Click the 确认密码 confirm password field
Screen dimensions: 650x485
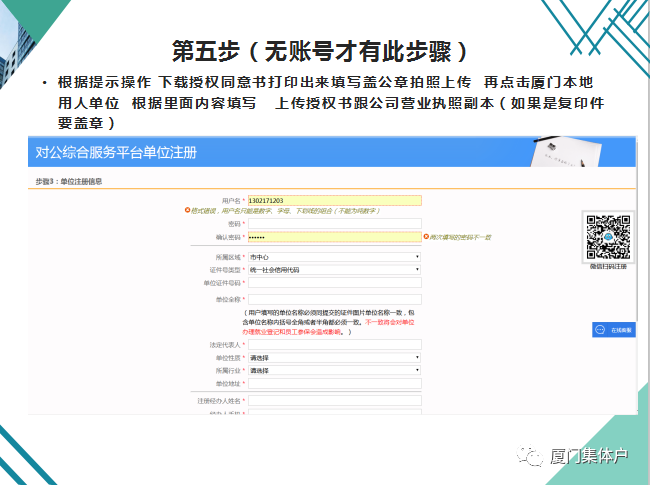334,237
